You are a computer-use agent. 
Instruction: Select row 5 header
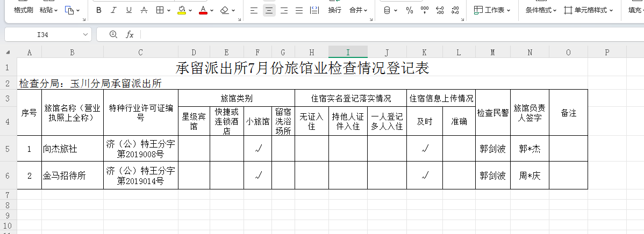tap(8, 149)
